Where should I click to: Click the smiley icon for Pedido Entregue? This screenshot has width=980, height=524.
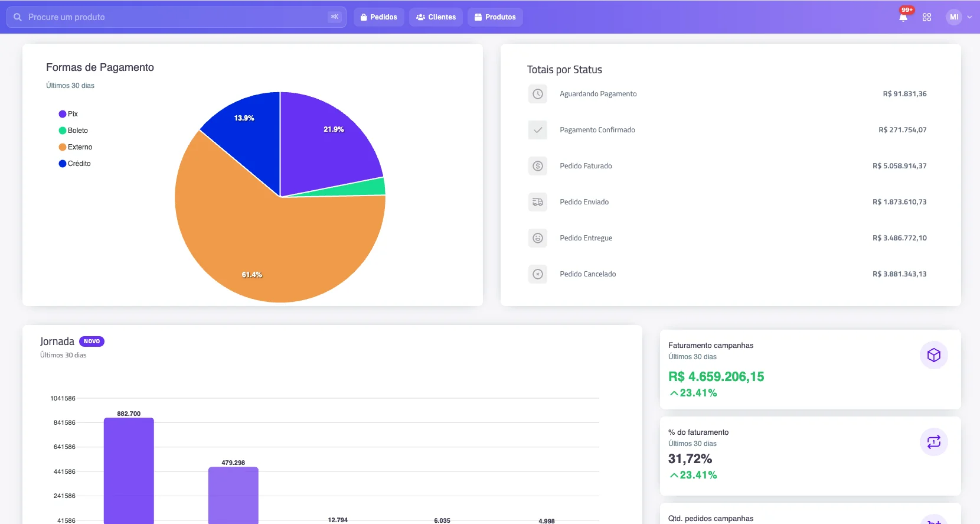click(x=538, y=238)
